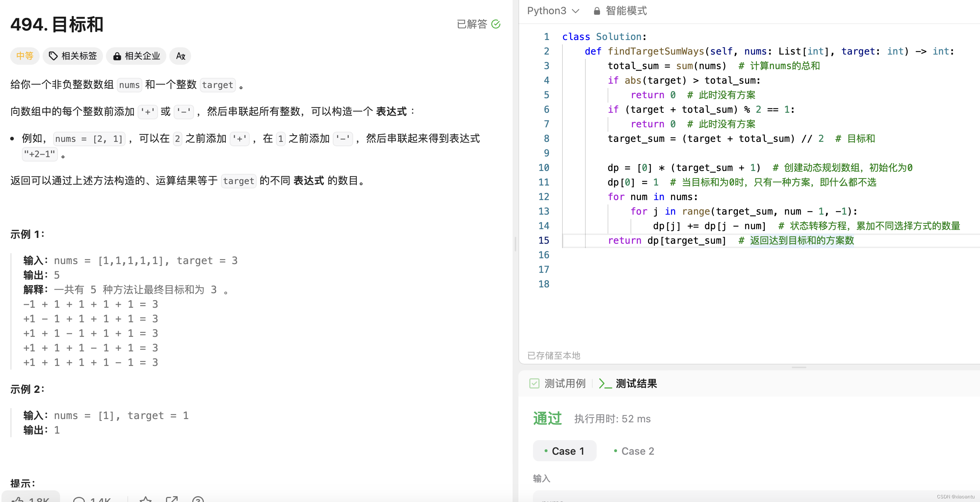
Task: Click the example 1 output 输出: 5 line
Action: click(x=42, y=275)
